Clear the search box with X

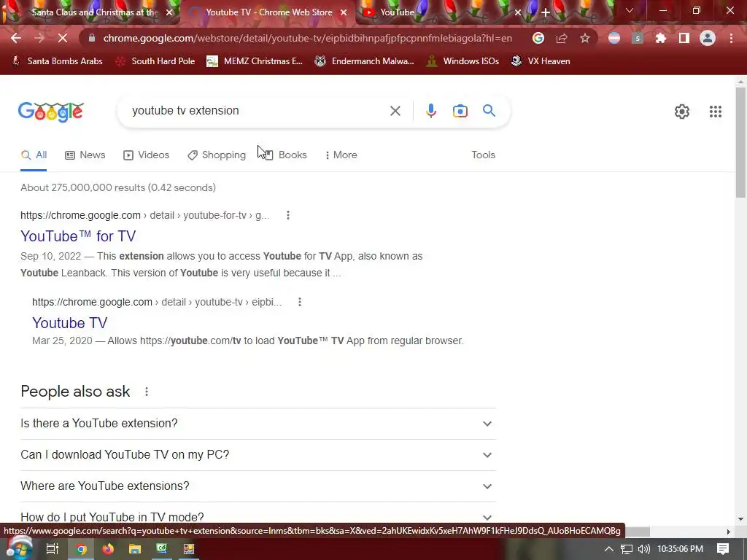(x=395, y=111)
